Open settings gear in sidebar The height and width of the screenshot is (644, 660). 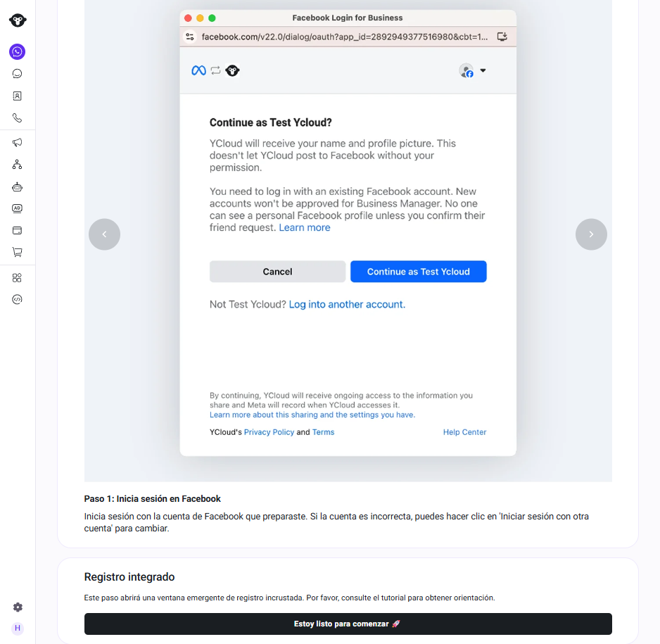coord(18,607)
